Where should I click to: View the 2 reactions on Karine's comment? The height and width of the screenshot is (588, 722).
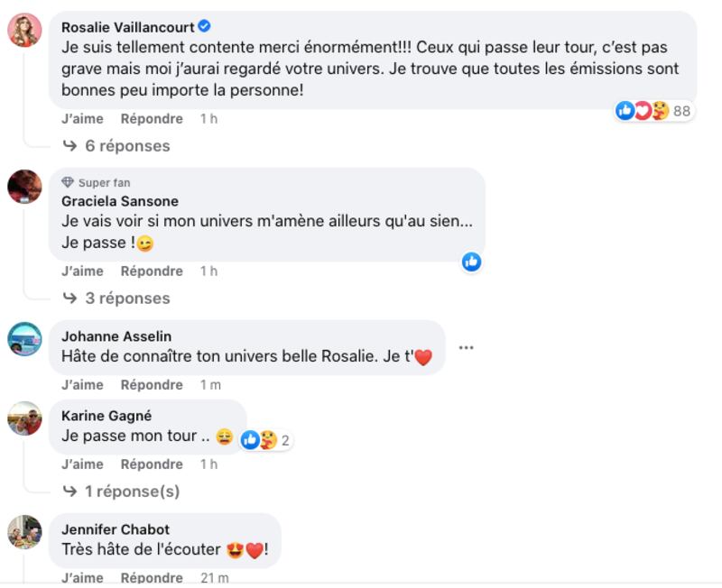click(x=265, y=440)
